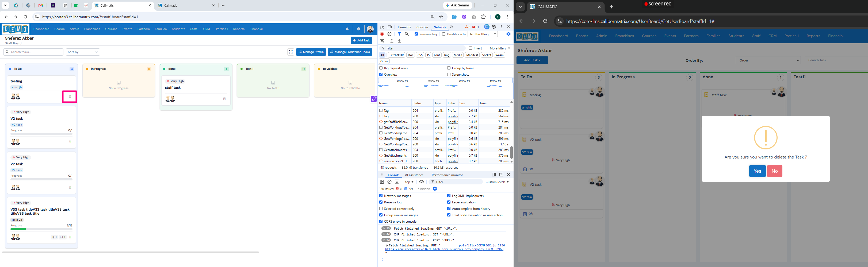Toggle fullscreen view of the staff board
The image size is (868, 267).
click(x=291, y=52)
